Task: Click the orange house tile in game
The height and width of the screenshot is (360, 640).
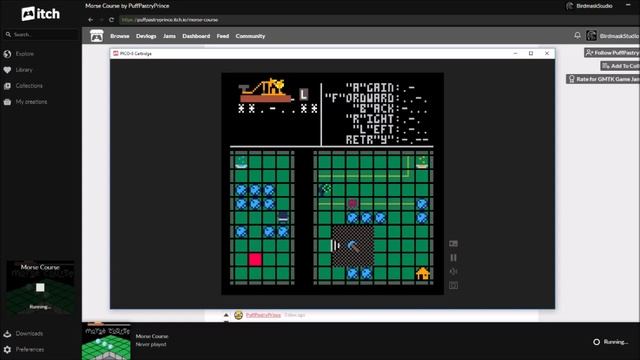Action: (x=422, y=273)
